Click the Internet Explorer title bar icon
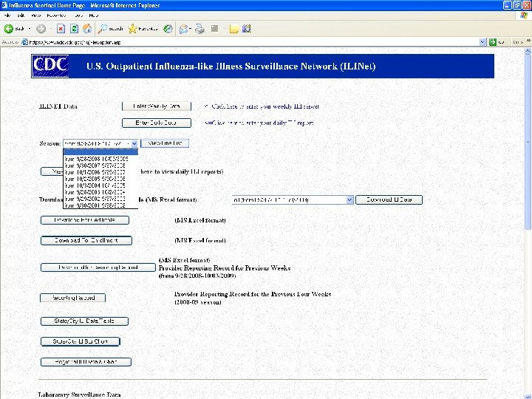The image size is (532, 399). click(x=4, y=5)
